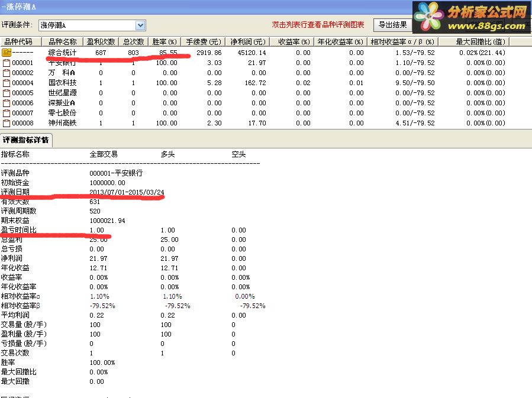Sort by 胜率(%) column header
Viewport: 532px width, 398px height.
pos(165,42)
